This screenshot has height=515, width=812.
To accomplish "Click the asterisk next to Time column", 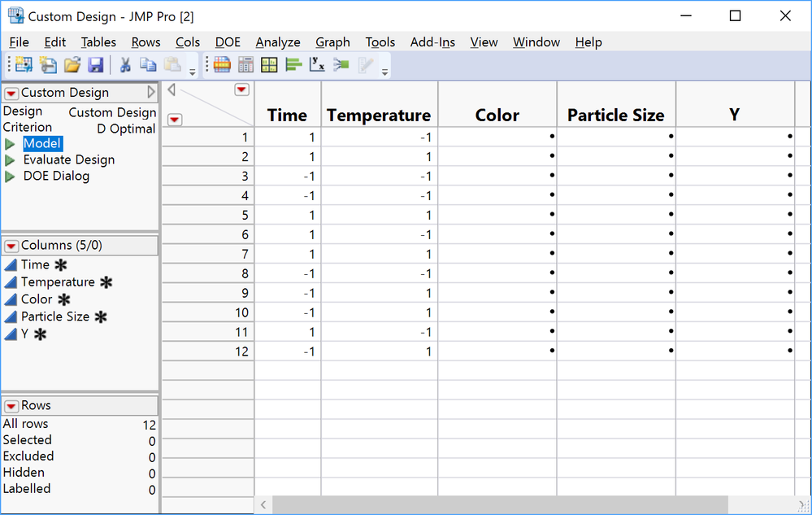I will pos(61,265).
